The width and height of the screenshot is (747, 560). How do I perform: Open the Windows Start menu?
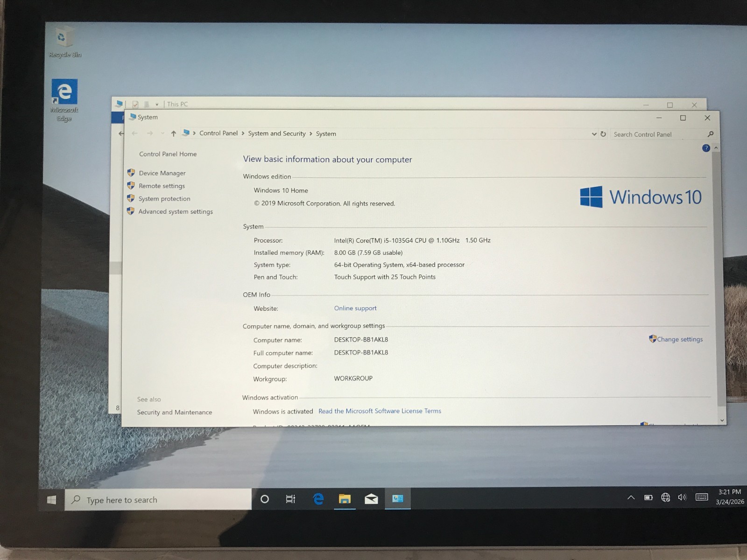coord(52,500)
